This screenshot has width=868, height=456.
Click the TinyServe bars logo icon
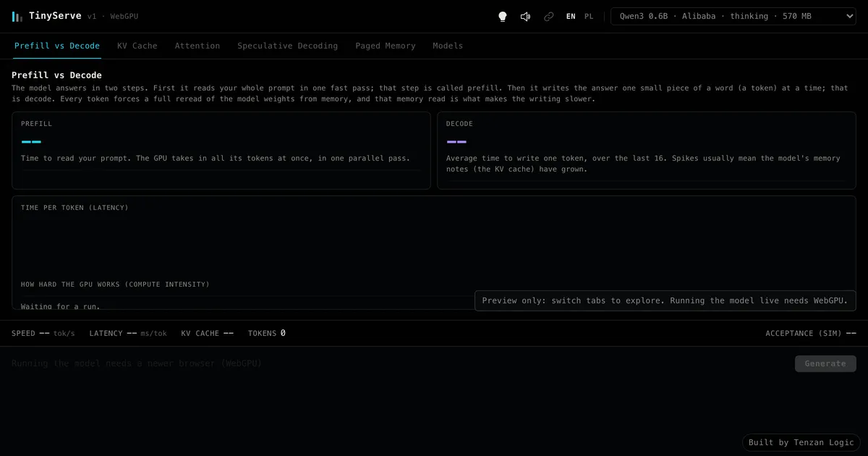(17, 16)
